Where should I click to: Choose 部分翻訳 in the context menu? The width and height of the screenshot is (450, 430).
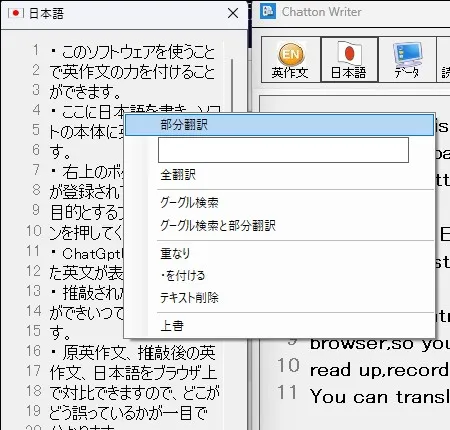[x=279, y=125]
